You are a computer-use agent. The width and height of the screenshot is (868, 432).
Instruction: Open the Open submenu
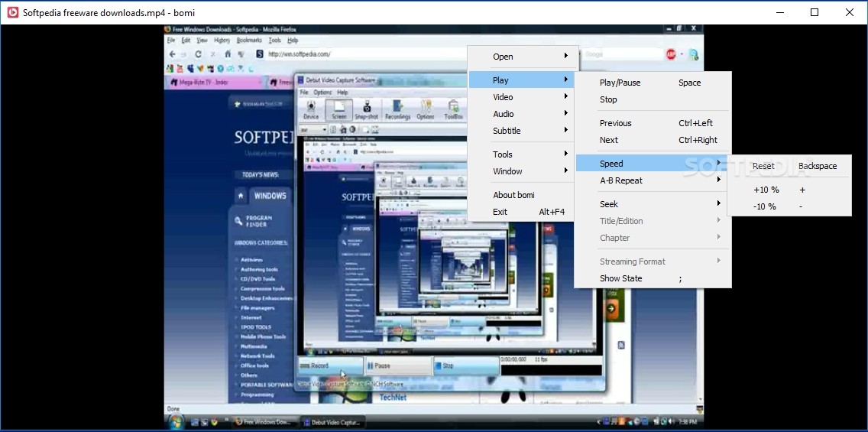click(x=523, y=57)
